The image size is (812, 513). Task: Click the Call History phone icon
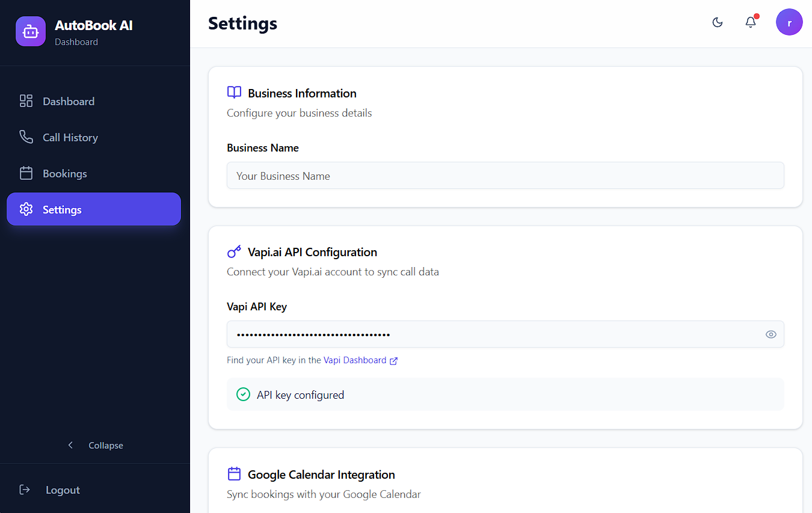coord(26,137)
